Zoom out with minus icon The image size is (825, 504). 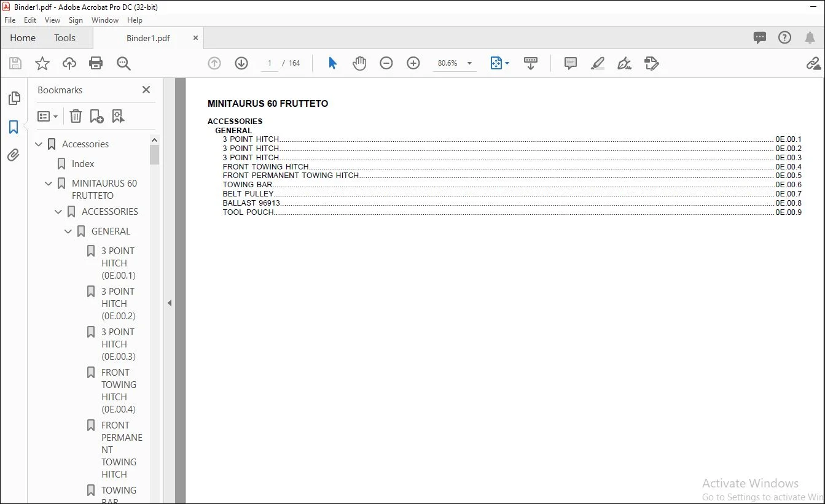[386, 63]
